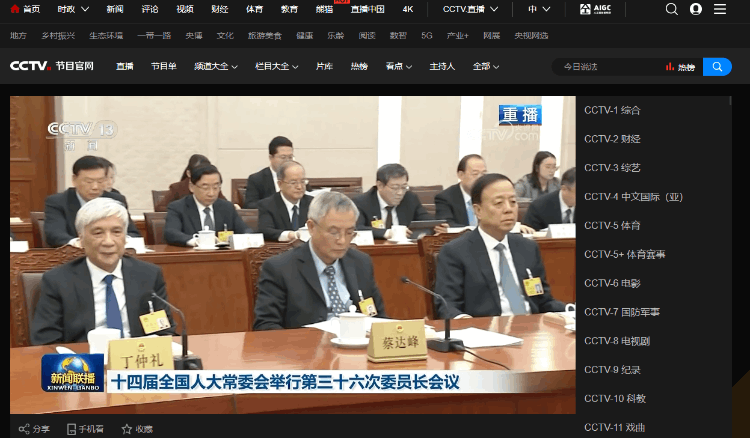Open the 财经 menu item
Screen dimensions: 750x438
pos(220,9)
